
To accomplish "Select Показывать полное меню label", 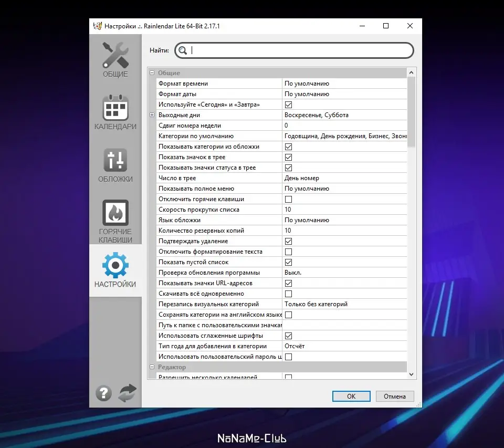I will pyautogui.click(x=196, y=189).
